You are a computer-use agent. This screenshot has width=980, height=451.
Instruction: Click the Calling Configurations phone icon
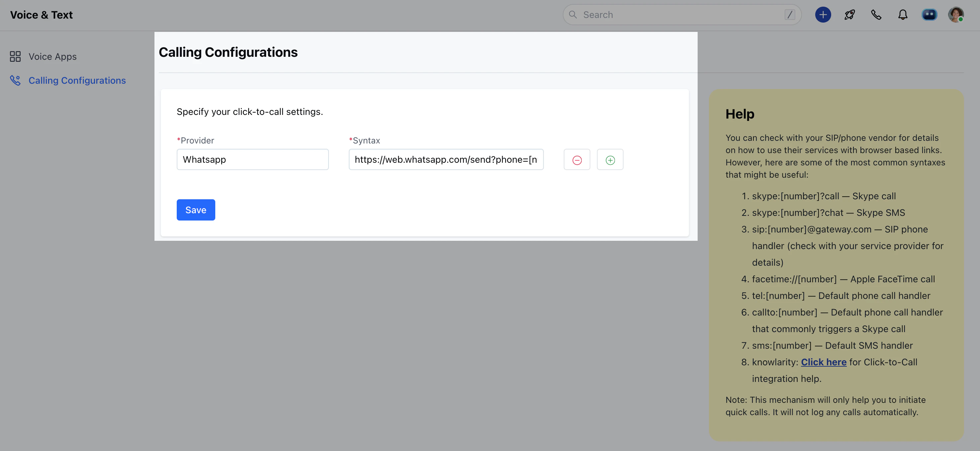(15, 80)
